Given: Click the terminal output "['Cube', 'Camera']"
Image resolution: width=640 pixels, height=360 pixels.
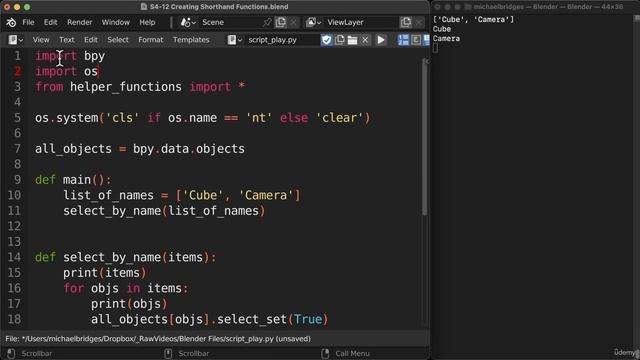Looking at the screenshot, I should [473, 19].
